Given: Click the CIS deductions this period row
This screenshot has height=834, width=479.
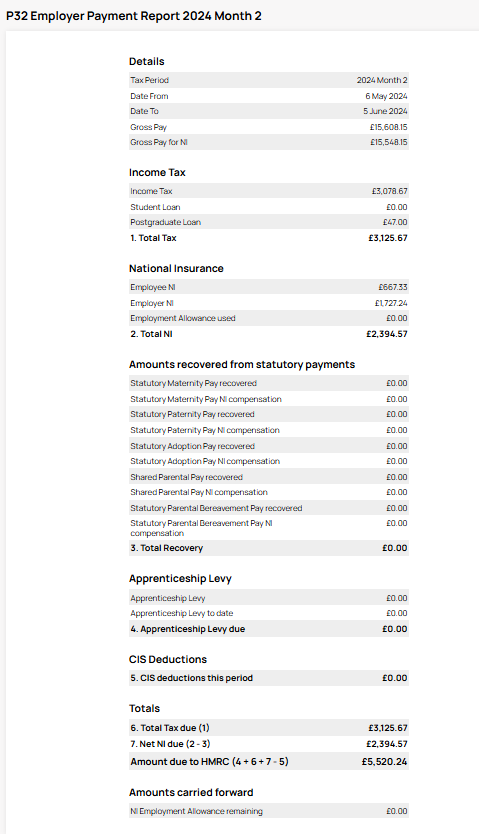Looking at the screenshot, I should pos(268,678).
